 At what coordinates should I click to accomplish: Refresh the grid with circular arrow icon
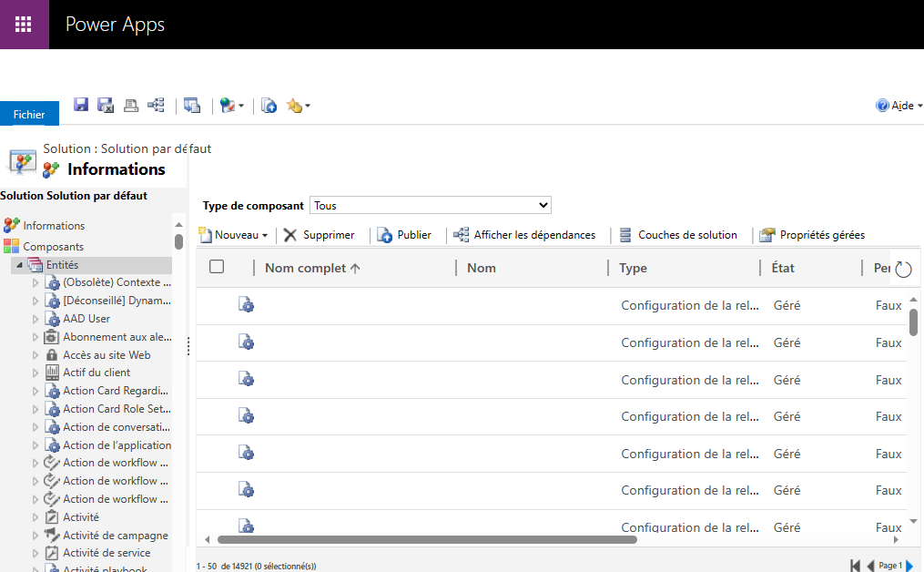(x=903, y=269)
